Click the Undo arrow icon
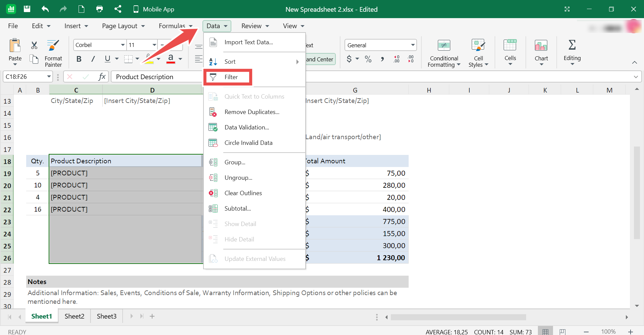 pyautogui.click(x=45, y=9)
